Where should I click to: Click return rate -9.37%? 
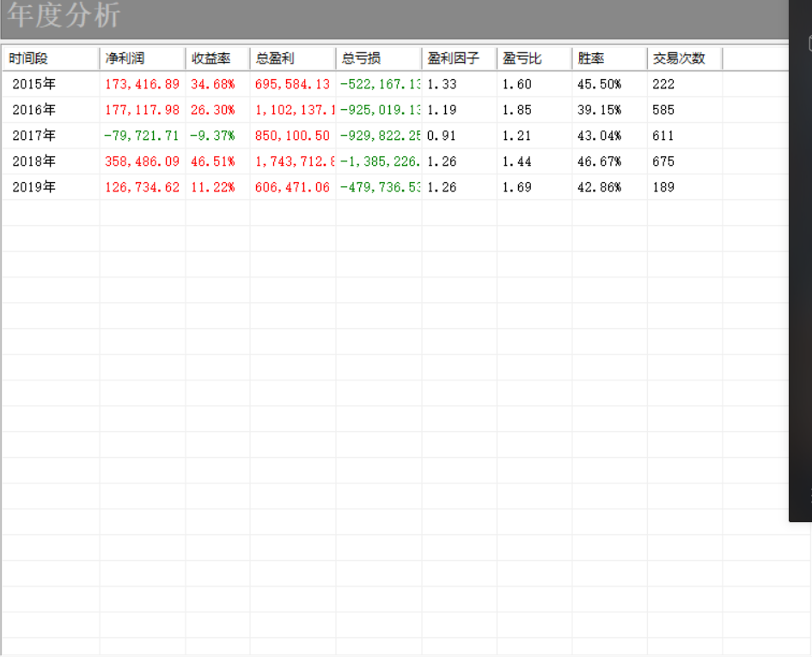click(212, 136)
